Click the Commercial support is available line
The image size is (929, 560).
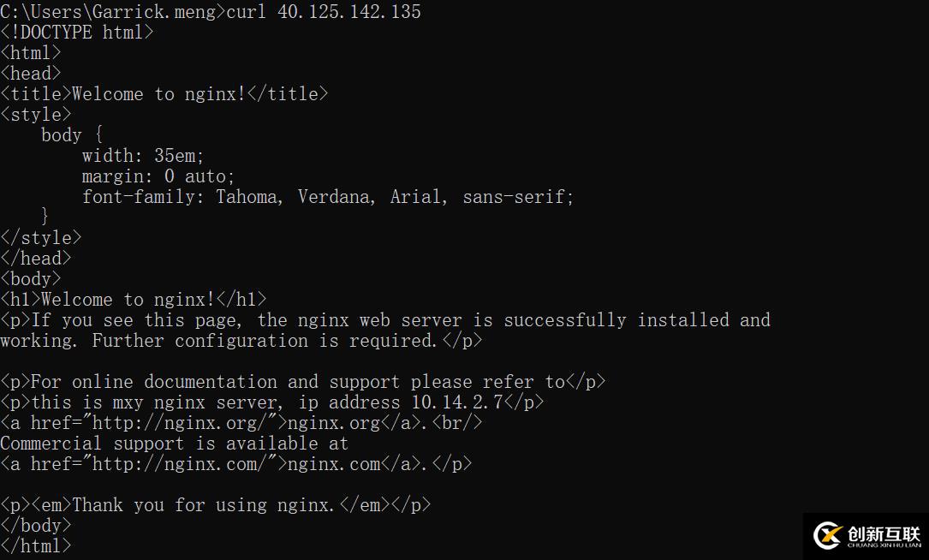pyautogui.click(x=174, y=444)
